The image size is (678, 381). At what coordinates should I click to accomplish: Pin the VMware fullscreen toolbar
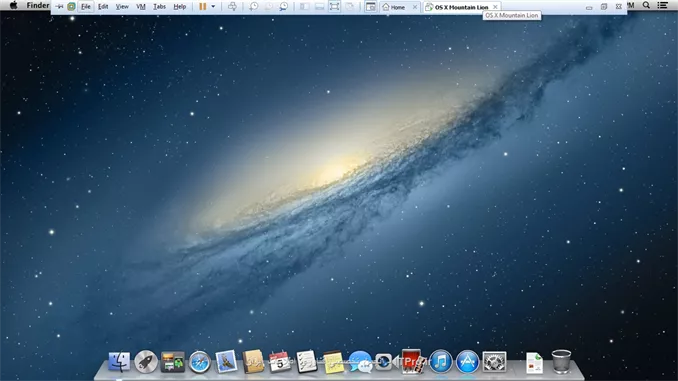[60, 6]
